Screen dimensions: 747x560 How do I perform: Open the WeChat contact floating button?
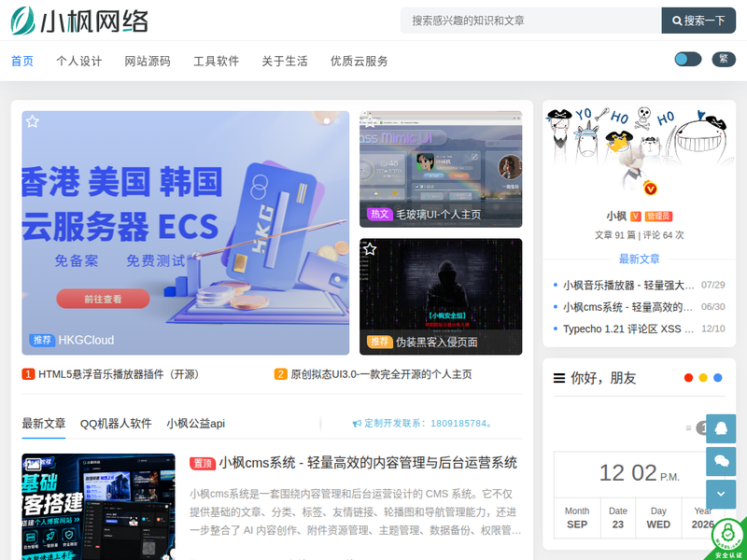tap(721, 461)
